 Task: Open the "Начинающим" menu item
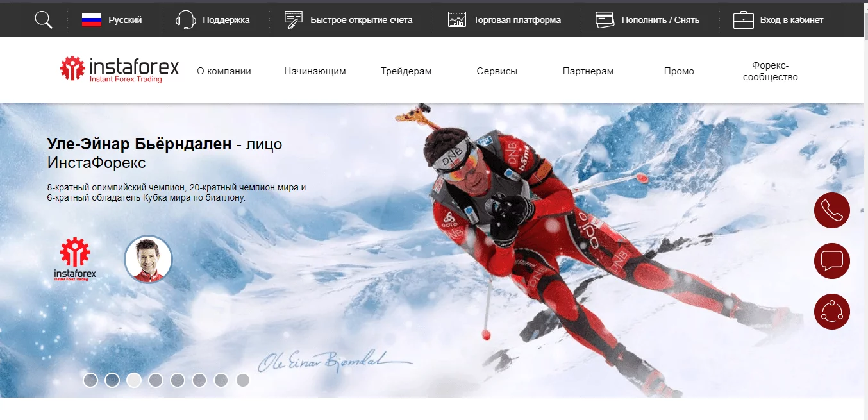click(x=315, y=71)
